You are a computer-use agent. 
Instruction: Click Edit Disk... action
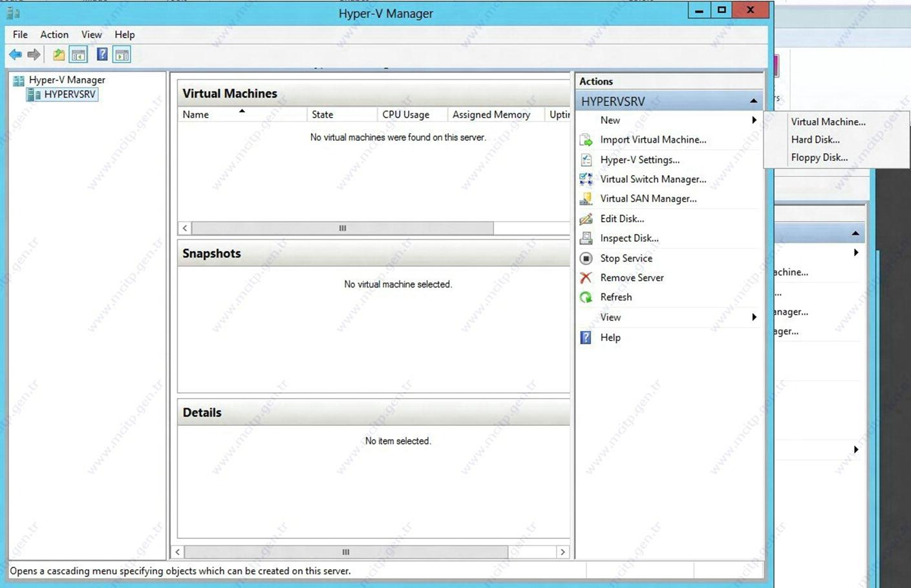click(622, 218)
